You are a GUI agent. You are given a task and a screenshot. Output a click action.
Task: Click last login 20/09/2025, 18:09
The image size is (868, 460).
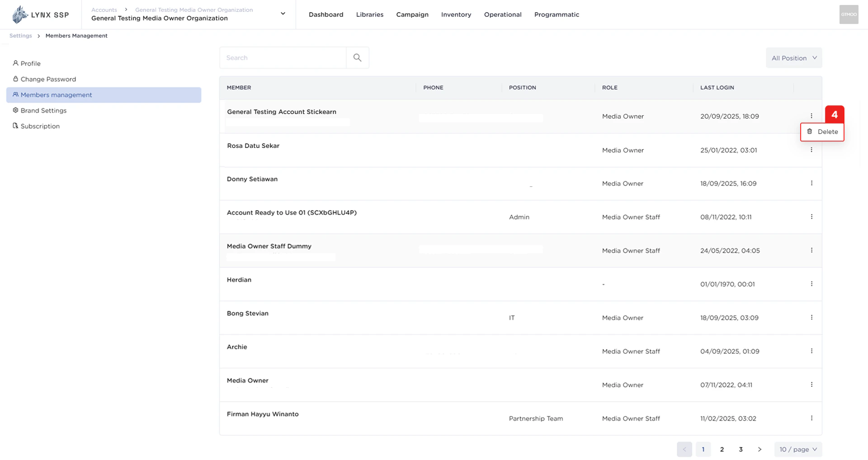pyautogui.click(x=729, y=116)
